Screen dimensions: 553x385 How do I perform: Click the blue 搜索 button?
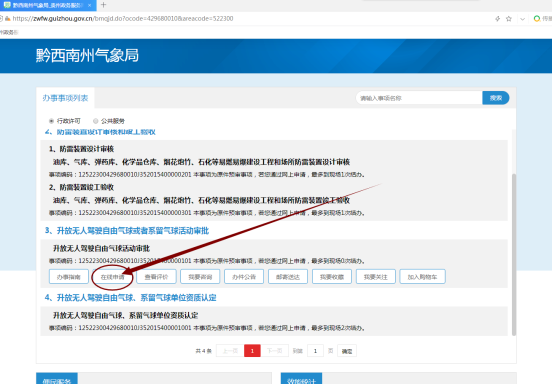point(496,98)
